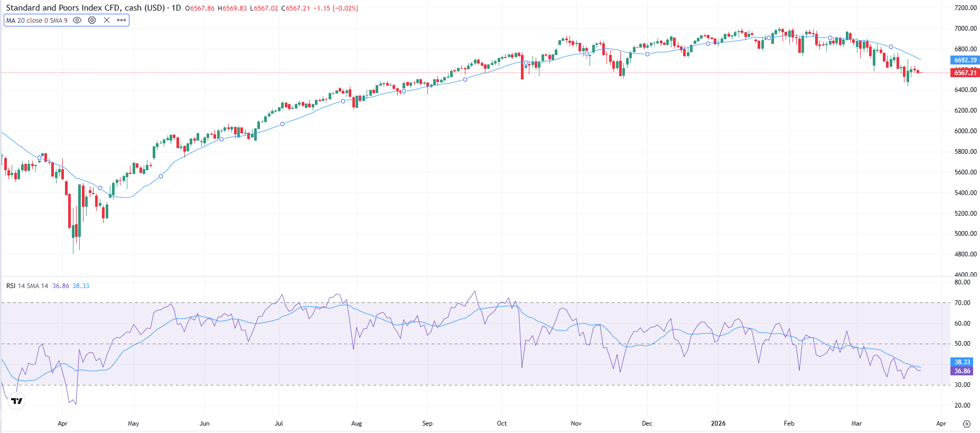Select the RSI 14 SMA 14 legend
Screen dimensions: 980x433
[x=27, y=286]
